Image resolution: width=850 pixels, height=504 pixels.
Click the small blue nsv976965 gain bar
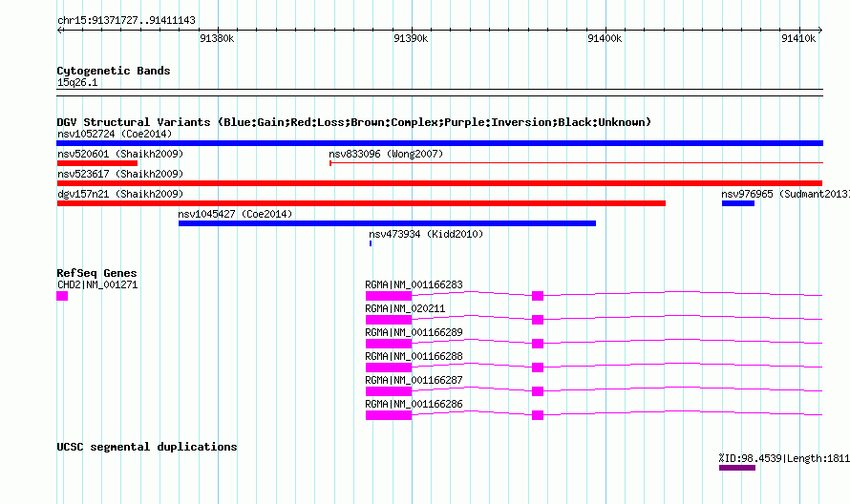click(738, 203)
